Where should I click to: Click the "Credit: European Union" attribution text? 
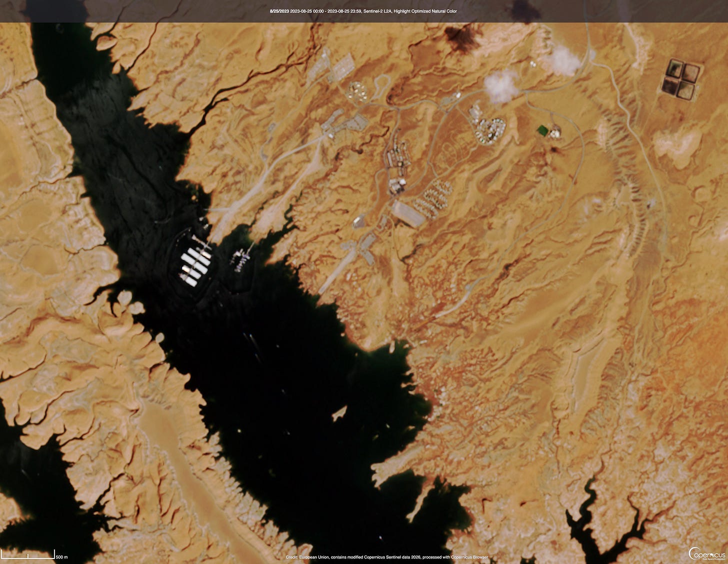[387, 557]
